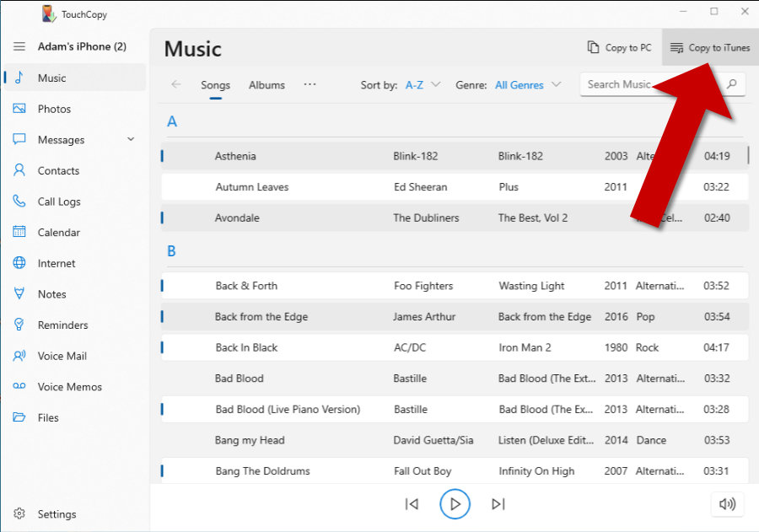Image resolution: width=759 pixels, height=532 pixels.
Task: Open the Sort by A-Z dropdown
Action: pos(423,85)
